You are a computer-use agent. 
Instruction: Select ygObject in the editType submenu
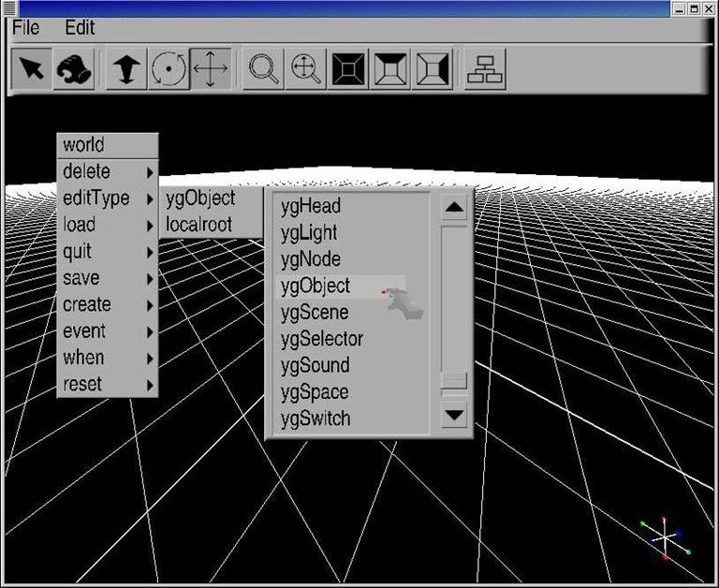click(212, 198)
